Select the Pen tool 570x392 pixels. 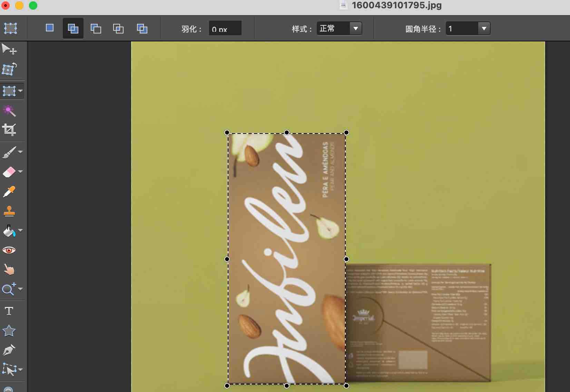point(9,350)
